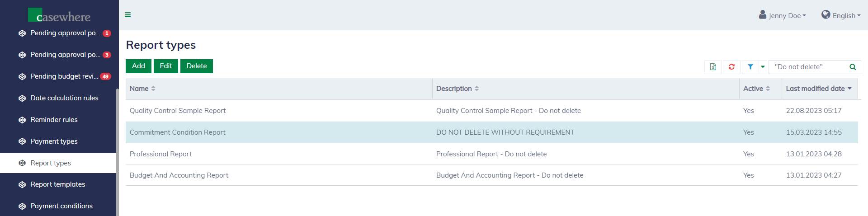
Task: Open the English language dropdown
Action: tap(841, 15)
